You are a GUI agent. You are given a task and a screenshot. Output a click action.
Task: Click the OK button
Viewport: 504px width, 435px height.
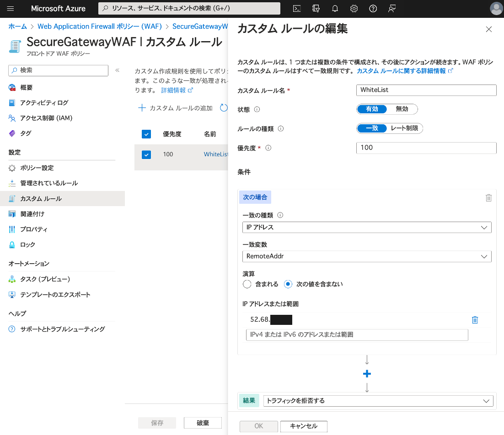pyautogui.click(x=259, y=426)
